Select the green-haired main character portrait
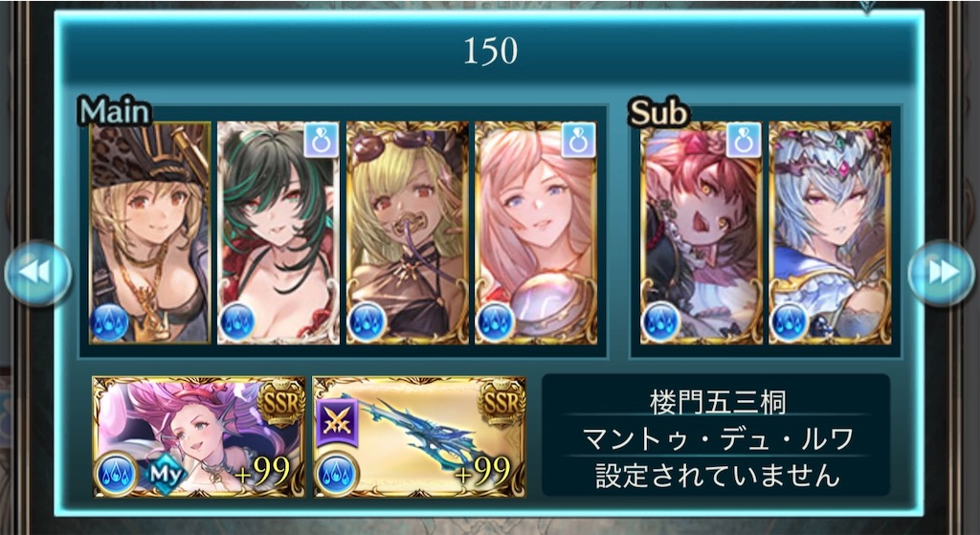Screen dimensions: 980x535 pyautogui.click(x=278, y=233)
